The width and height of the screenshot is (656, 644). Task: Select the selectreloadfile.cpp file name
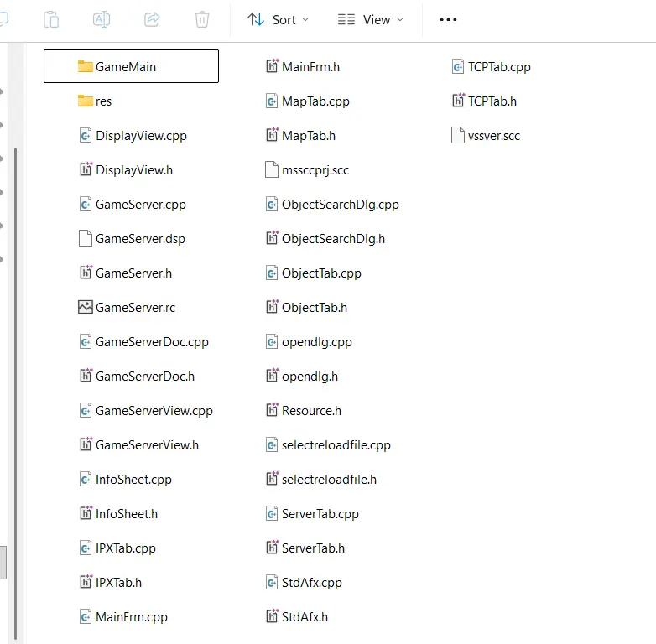coord(336,445)
